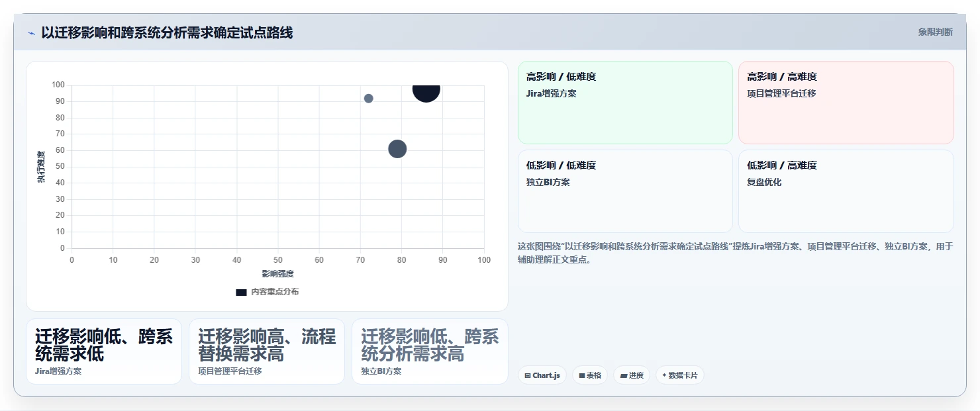
Task: Click the title 以迁移影响和跨系统分析需求确定试点路线
Action: (x=167, y=32)
